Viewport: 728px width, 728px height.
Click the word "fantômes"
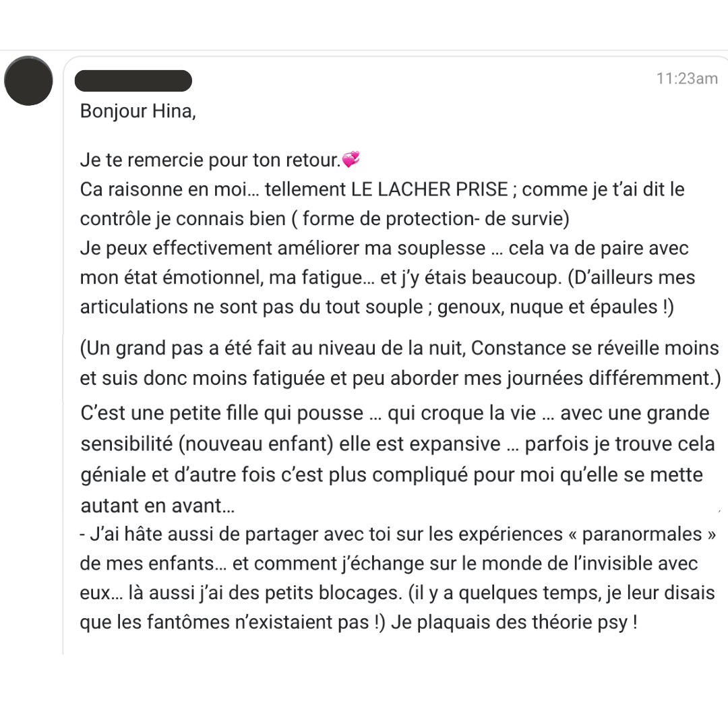(x=183, y=622)
